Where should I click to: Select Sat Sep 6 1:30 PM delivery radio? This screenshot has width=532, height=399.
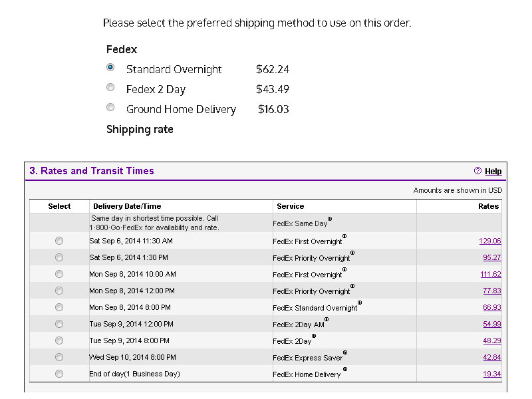coord(59,257)
